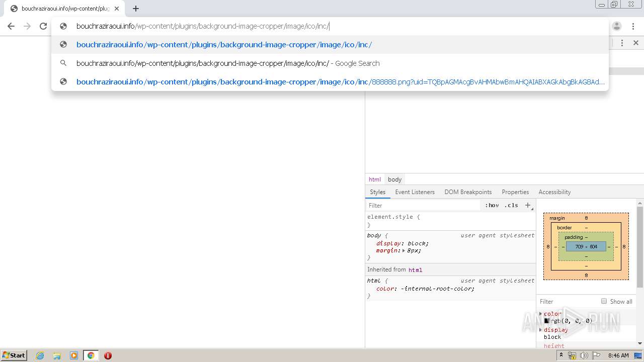Click the computed styles Filter field
The image size is (644, 362).
coord(568,302)
